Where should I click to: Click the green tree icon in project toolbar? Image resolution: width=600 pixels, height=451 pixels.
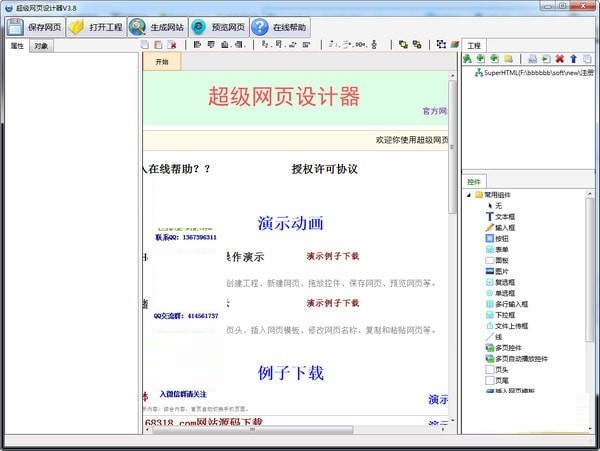click(467, 59)
